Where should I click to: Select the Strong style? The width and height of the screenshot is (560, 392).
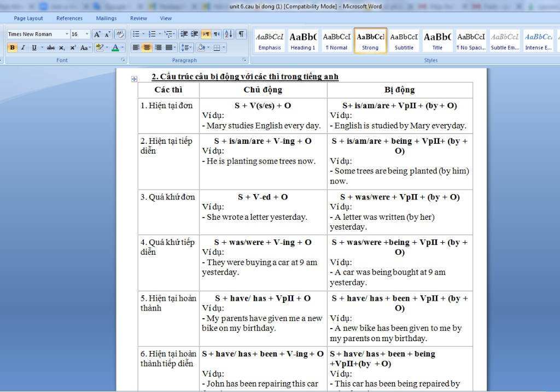pos(370,41)
